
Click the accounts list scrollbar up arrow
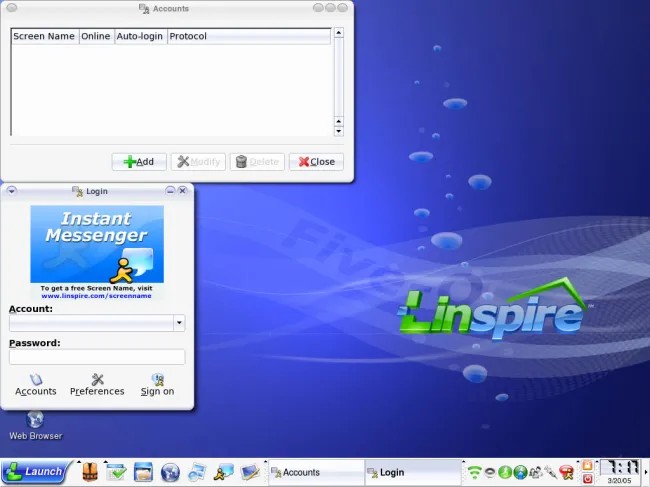click(x=338, y=33)
